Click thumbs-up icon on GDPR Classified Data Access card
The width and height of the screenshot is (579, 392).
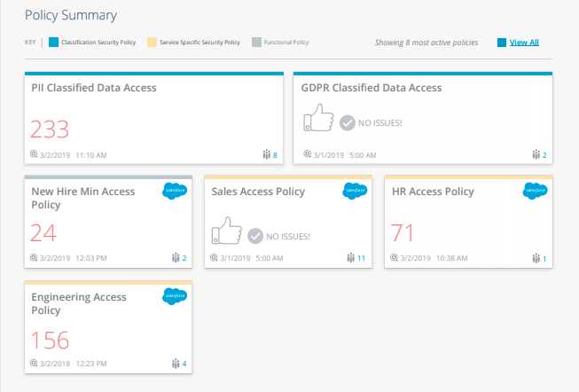coord(318,117)
